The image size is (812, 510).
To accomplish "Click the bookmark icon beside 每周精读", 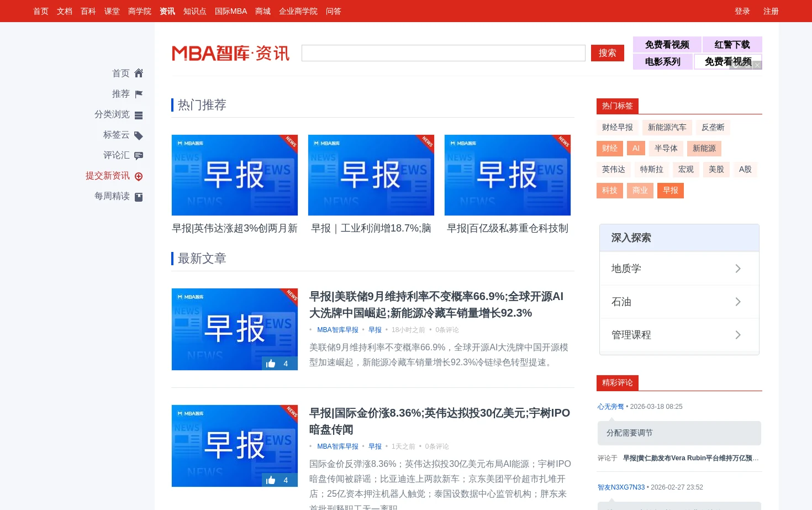I will pyautogui.click(x=139, y=197).
